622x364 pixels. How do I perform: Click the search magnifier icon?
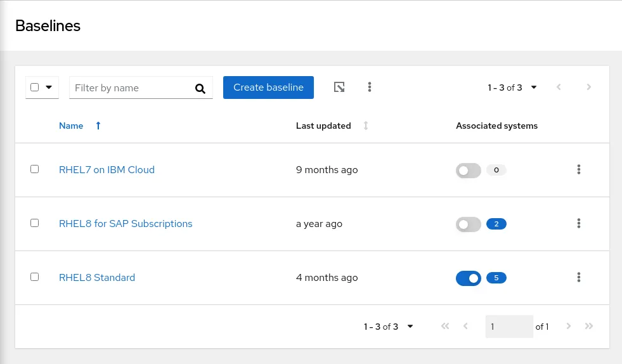point(200,89)
